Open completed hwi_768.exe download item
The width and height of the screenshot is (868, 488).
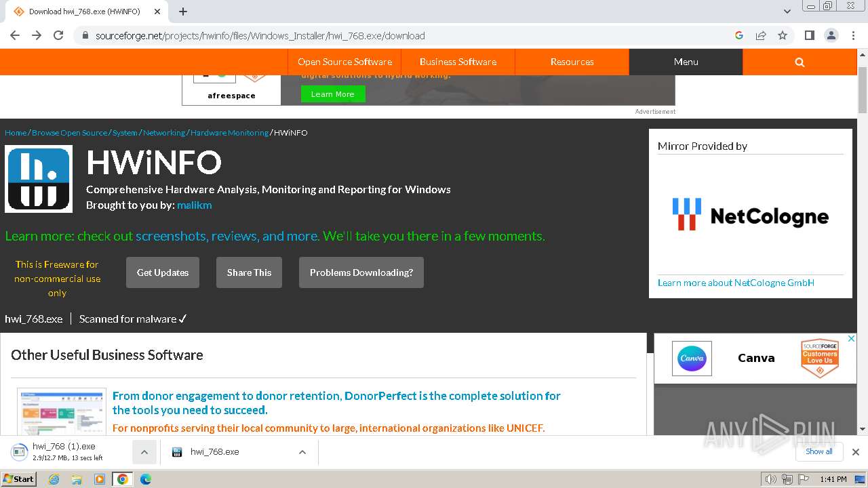[x=214, y=452]
